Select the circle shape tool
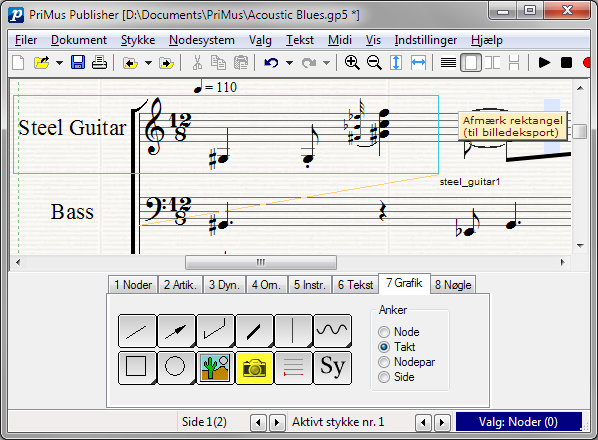Image resolution: width=598 pixels, height=440 pixels. coord(176,368)
